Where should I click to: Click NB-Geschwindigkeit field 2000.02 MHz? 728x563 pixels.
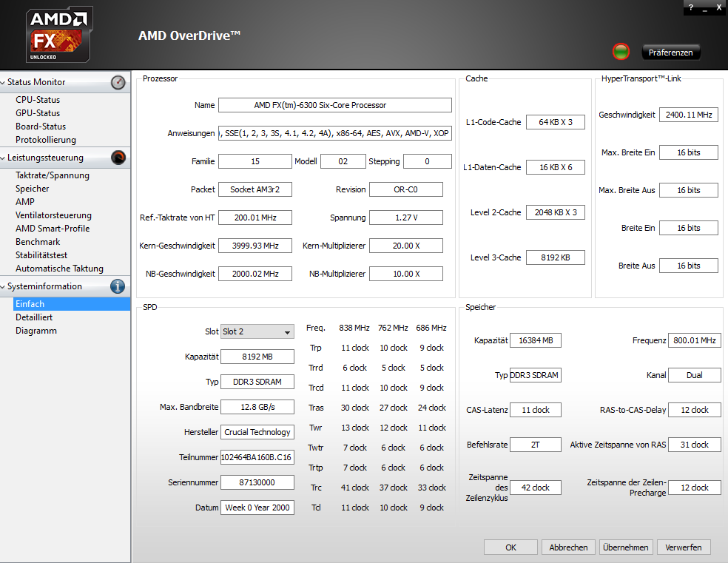pos(255,274)
